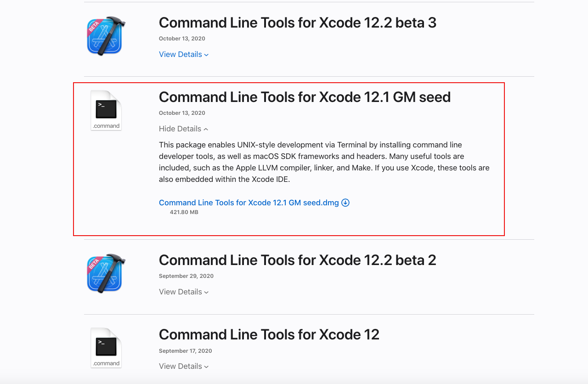Click the September 29, 2020 release date
The height and width of the screenshot is (384, 588).
pyautogui.click(x=186, y=276)
